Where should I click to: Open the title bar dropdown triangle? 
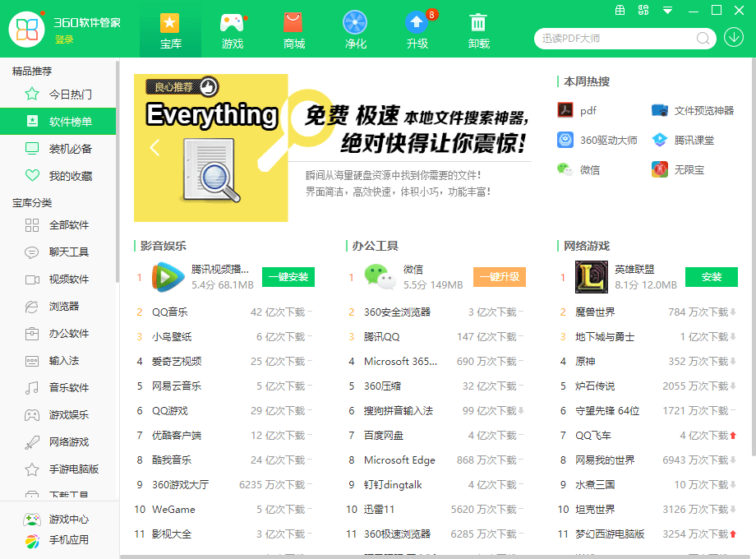coord(666,11)
